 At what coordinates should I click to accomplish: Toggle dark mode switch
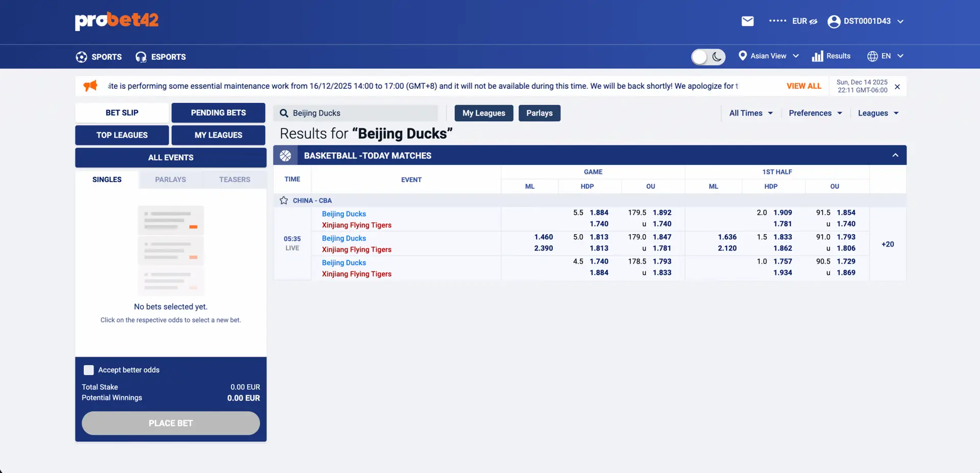tap(707, 57)
